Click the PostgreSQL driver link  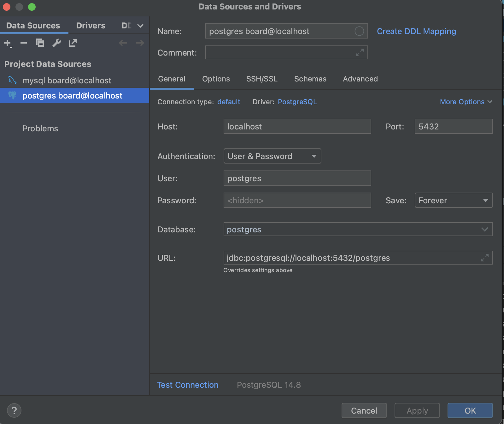[x=297, y=102]
